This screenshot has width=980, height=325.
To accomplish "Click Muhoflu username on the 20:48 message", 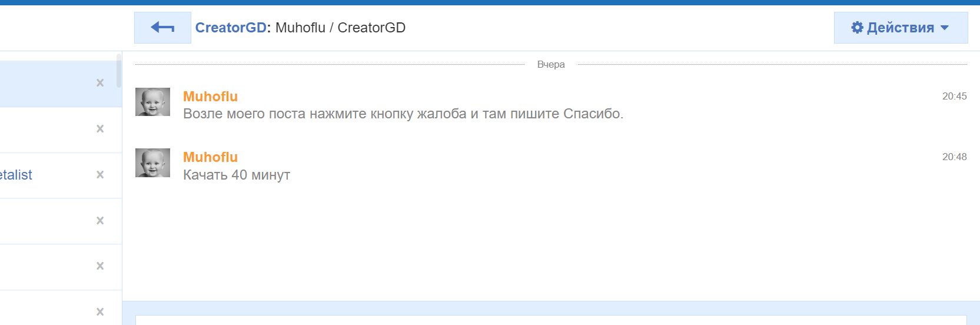I will coord(210,157).
